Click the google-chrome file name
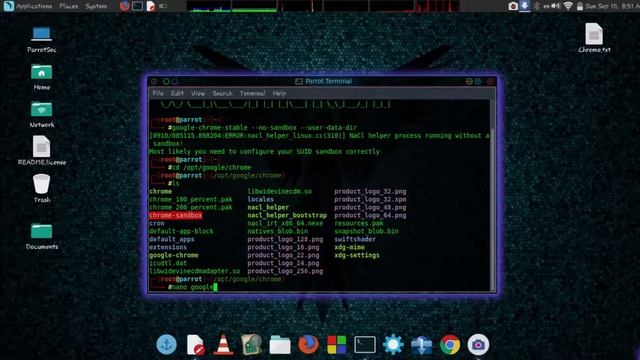 point(173,255)
